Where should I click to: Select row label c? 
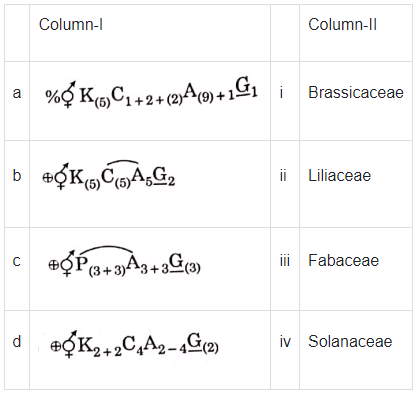coord(17,261)
